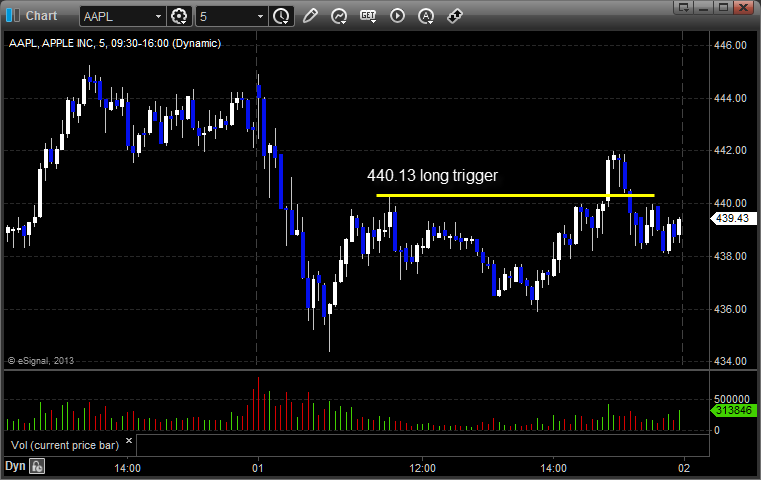This screenshot has height=480, width=761.
Task: Click the Chart window icon
Action: (13, 16)
